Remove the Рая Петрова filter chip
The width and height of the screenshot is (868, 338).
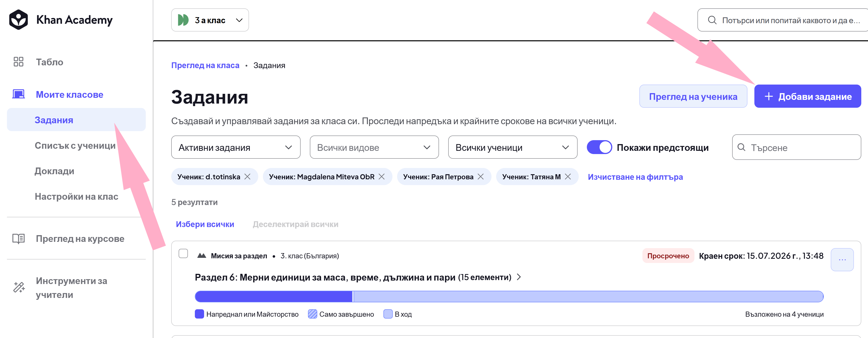[481, 177]
